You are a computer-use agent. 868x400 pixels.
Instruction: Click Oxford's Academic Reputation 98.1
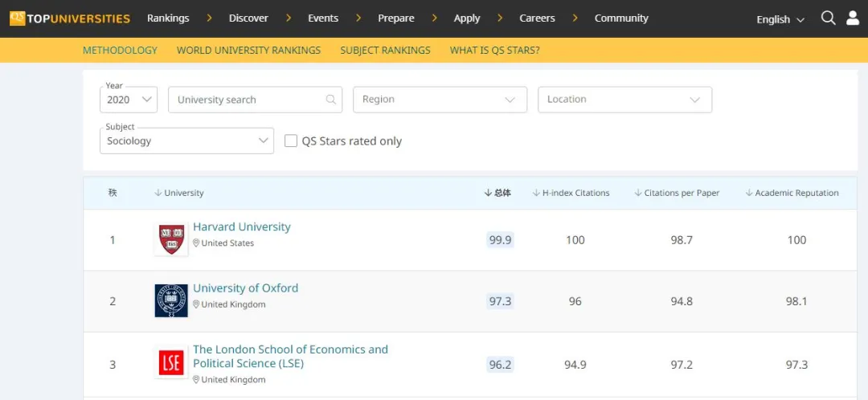click(796, 301)
